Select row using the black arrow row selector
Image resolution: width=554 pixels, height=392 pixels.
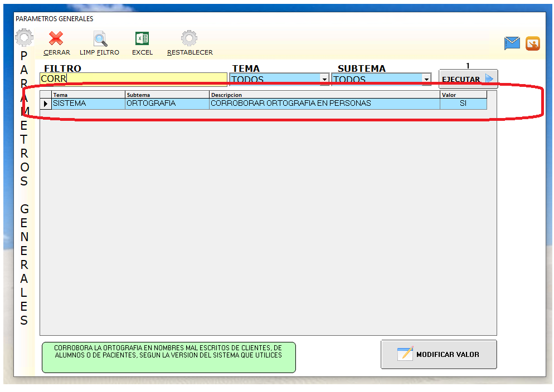click(x=46, y=104)
